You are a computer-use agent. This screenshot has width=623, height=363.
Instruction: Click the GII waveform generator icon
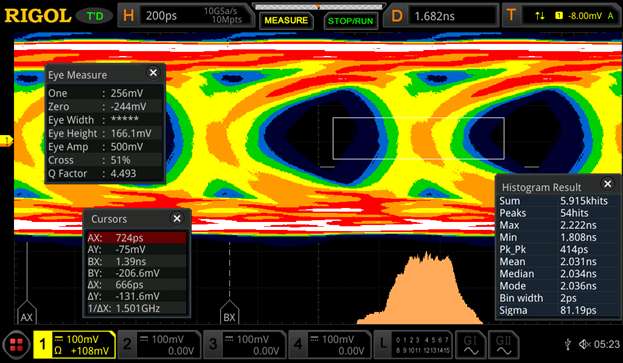503,345
